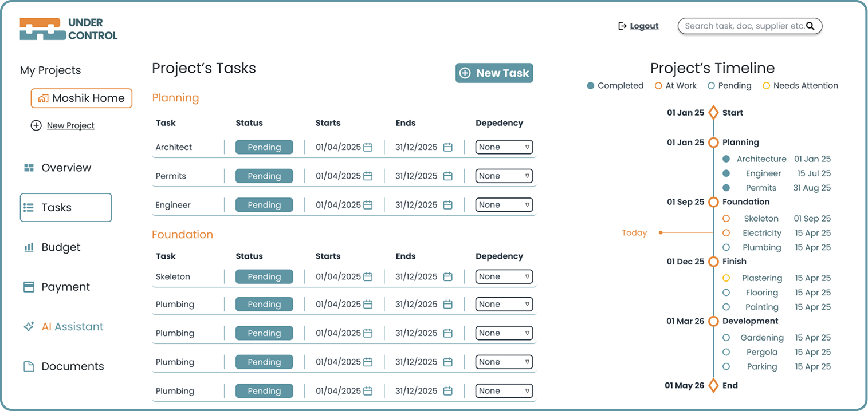
Task: Toggle the Pending status of Architect task
Action: pyautogui.click(x=264, y=147)
